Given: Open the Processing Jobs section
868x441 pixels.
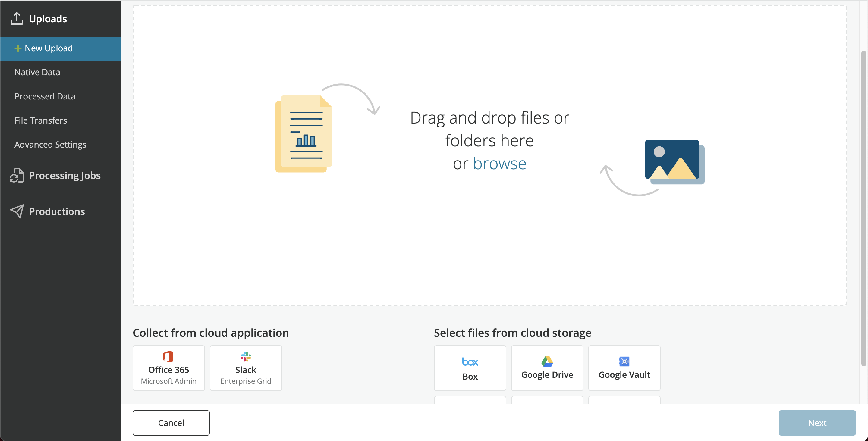Looking at the screenshot, I should 64,175.
